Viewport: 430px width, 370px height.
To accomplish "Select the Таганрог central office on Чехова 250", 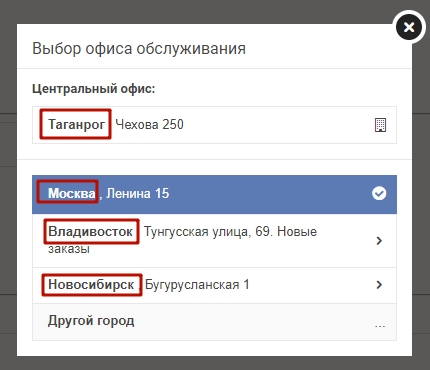I will pos(214,125).
